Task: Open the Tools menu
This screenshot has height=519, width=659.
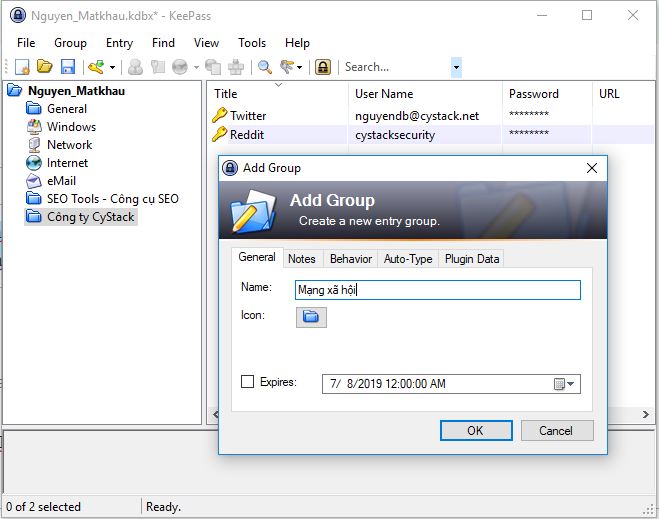Action: [x=252, y=43]
